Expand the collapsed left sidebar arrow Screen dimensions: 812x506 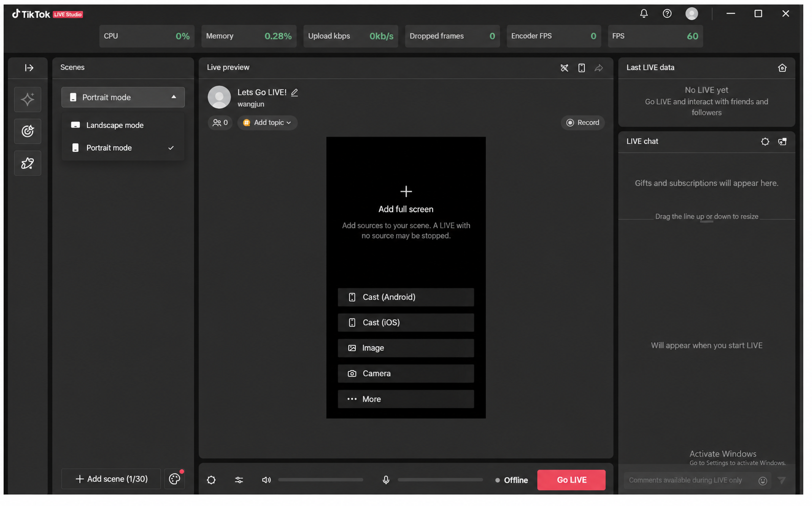coord(29,68)
